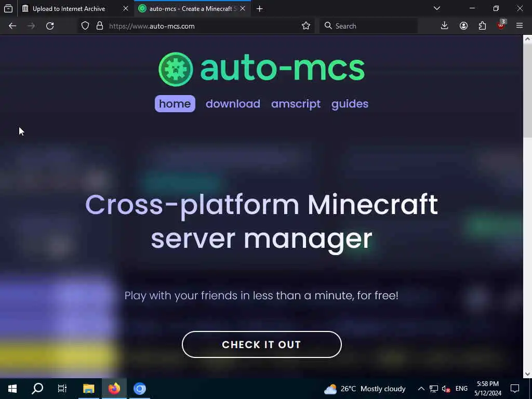Open the uBlock extension with badge 3
The height and width of the screenshot is (399, 532).
coord(501,25)
